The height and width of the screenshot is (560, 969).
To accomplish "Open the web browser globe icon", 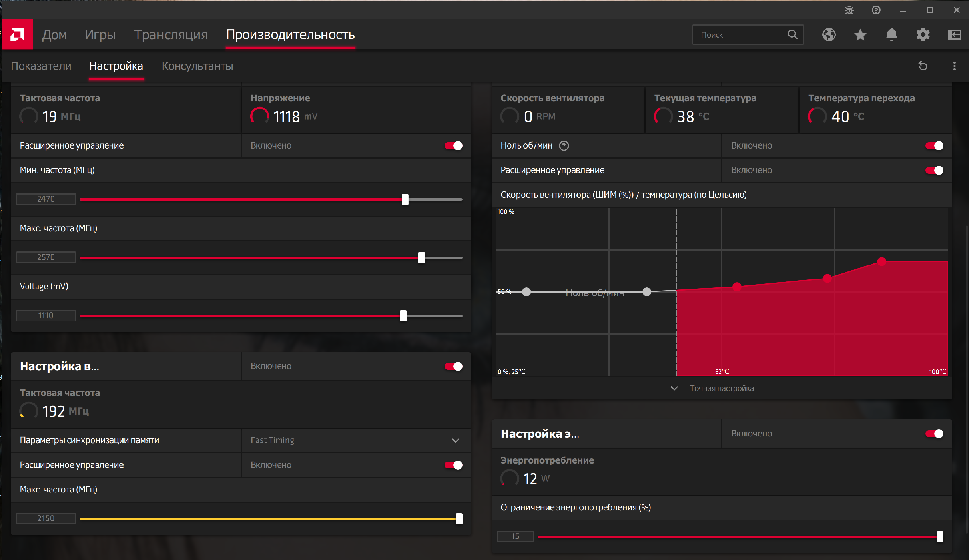I will click(829, 35).
